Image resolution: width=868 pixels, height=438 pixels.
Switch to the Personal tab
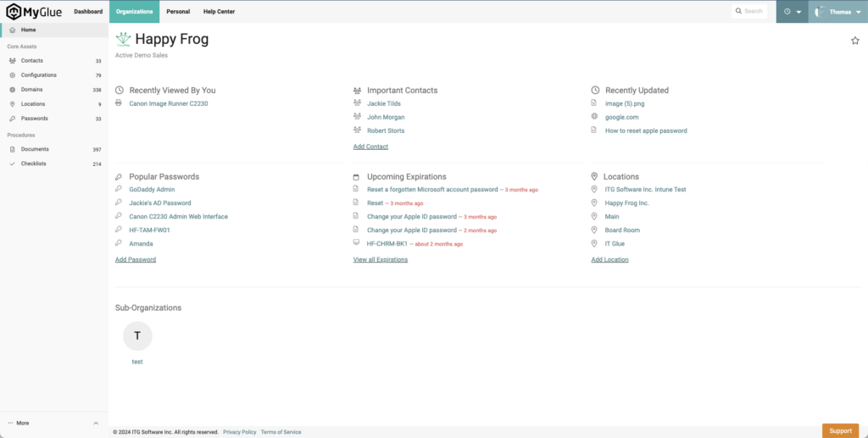178,12
